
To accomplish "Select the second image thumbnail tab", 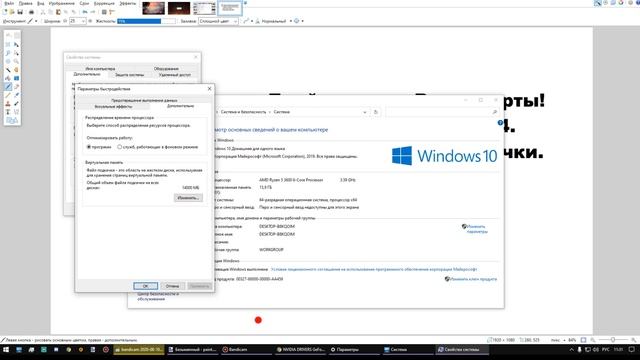I will point(179,8).
